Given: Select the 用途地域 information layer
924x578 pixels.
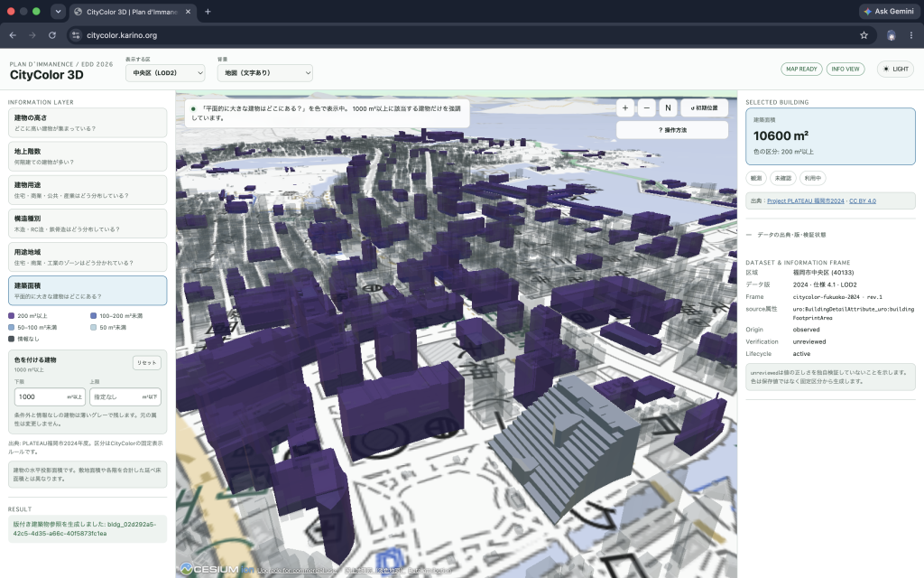Looking at the screenshot, I should point(88,257).
